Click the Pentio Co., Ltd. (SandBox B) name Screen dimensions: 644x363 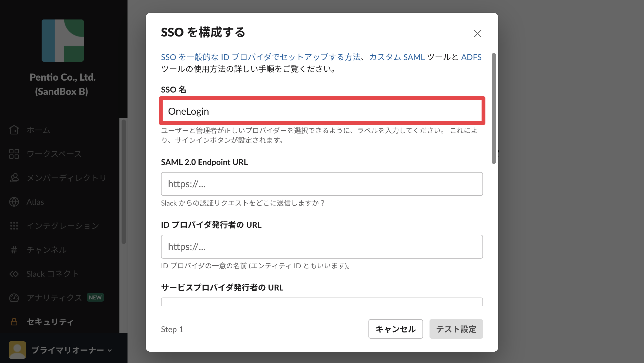[63, 84]
